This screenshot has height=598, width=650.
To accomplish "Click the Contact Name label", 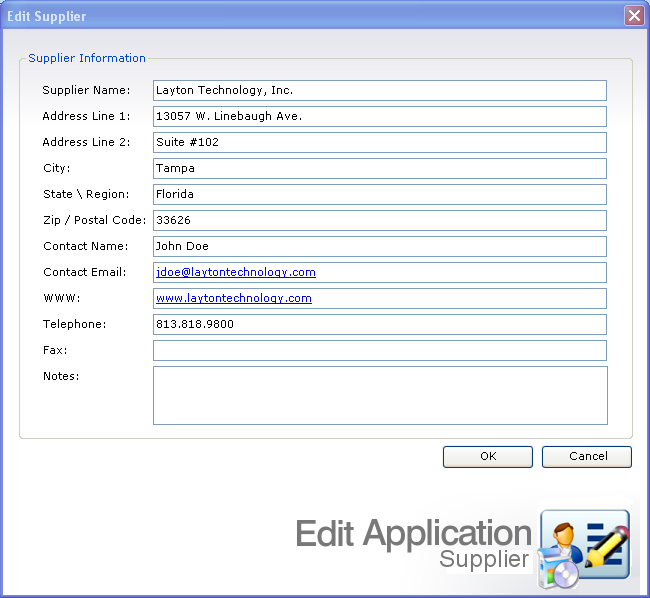I will pyautogui.click(x=86, y=246).
